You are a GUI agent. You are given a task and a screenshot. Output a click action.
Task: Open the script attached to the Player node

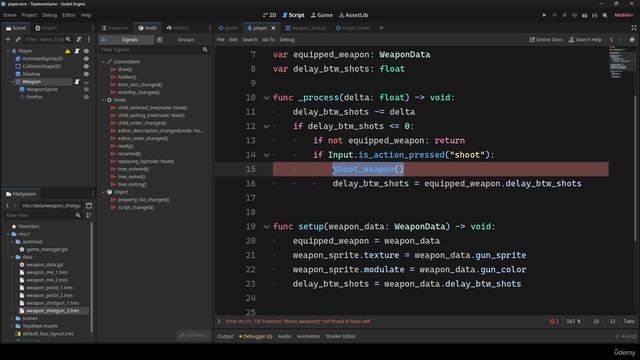(77, 51)
